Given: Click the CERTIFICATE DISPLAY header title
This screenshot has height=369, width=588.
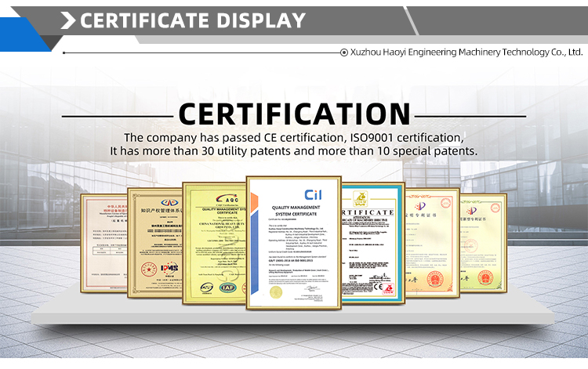Looking at the screenshot, I should (193, 20).
